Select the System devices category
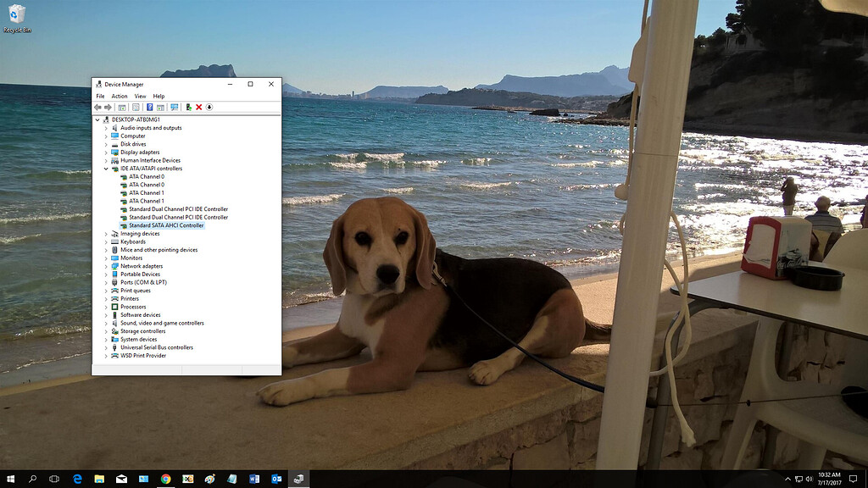 (x=138, y=339)
